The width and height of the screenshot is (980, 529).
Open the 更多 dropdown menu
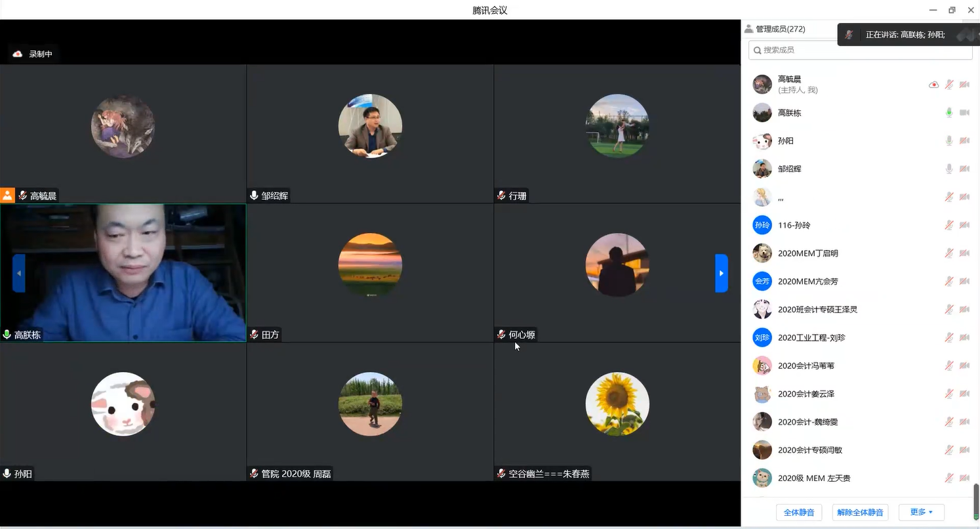[x=921, y=512]
